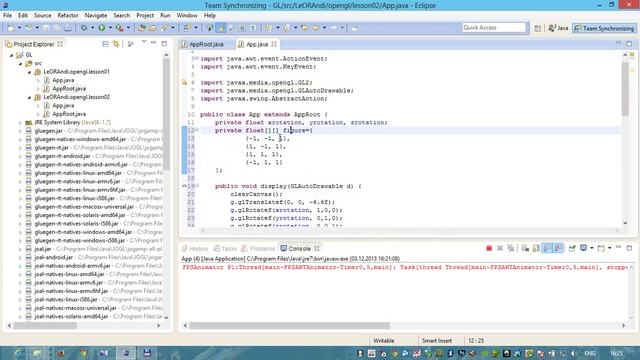Toggle code folding at line 12
Screen dimensions: 640x360
tap(197, 130)
